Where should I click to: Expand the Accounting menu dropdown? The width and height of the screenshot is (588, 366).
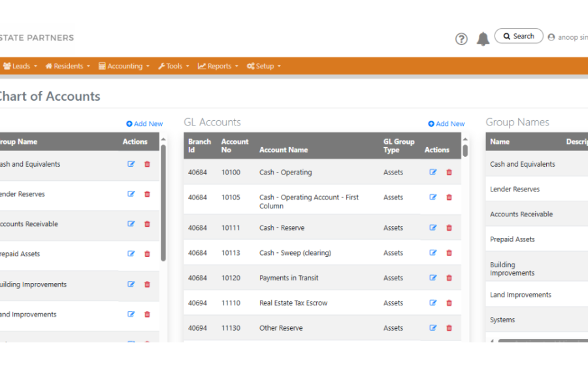pyautogui.click(x=124, y=66)
